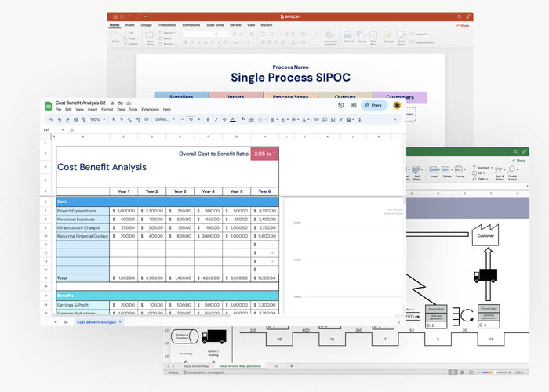
Task: Switch to the Transitions tab in PowerPoint
Action: coord(166,24)
